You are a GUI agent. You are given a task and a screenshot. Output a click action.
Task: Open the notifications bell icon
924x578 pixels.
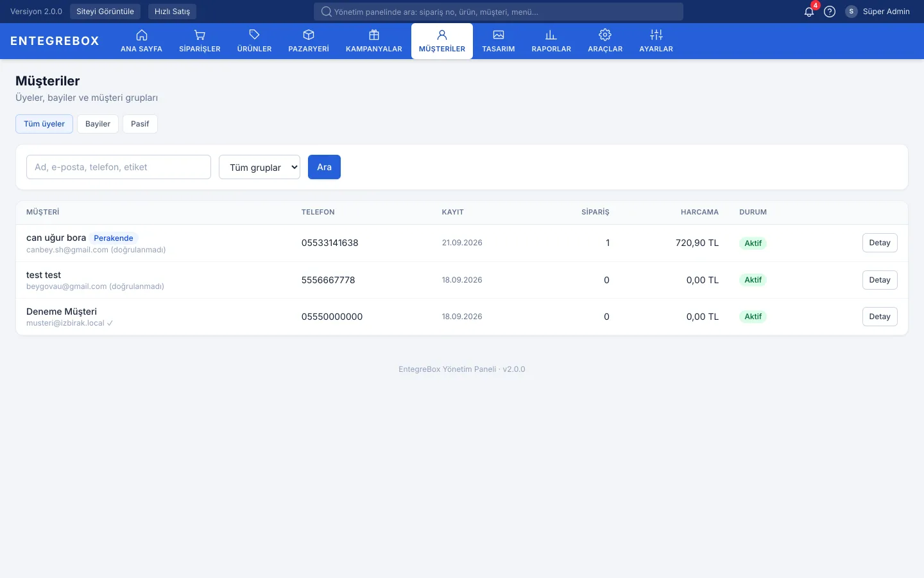809,12
